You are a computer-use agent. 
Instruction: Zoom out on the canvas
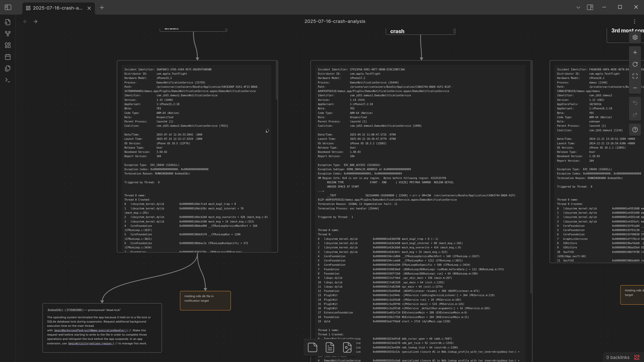point(635,88)
